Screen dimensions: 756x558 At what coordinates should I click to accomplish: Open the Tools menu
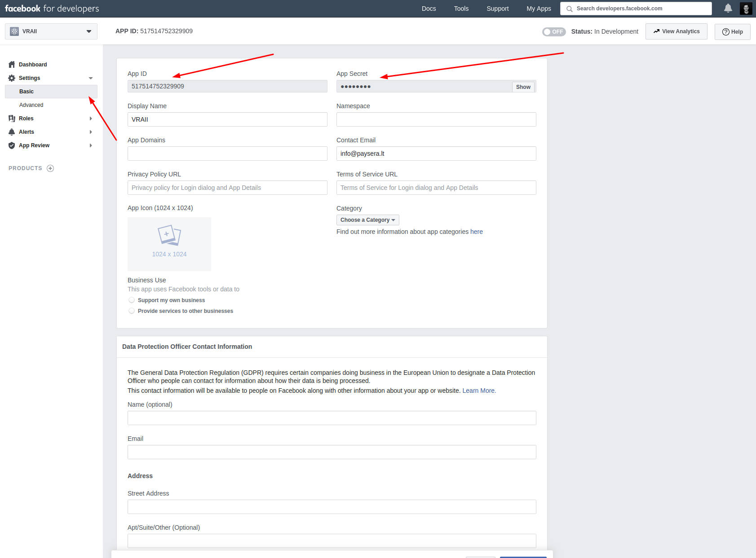point(461,9)
